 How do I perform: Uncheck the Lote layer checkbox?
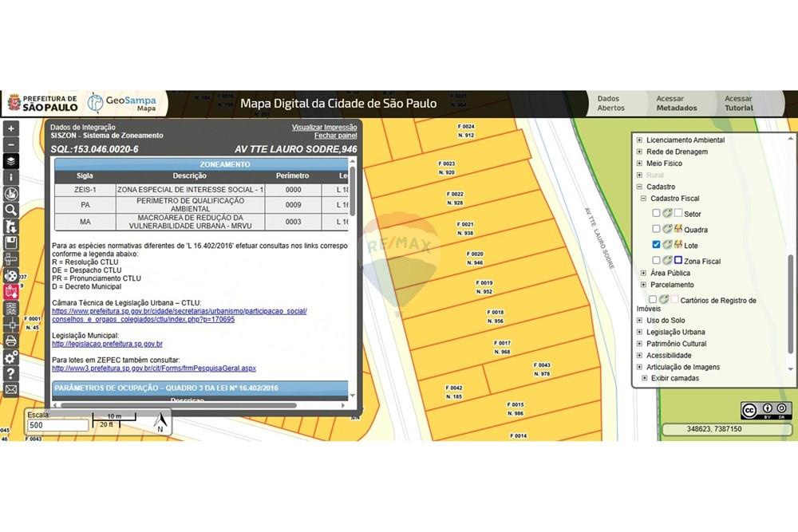tap(656, 245)
